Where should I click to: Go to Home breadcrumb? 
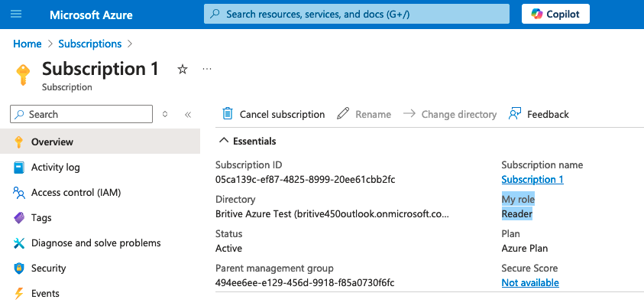point(27,44)
